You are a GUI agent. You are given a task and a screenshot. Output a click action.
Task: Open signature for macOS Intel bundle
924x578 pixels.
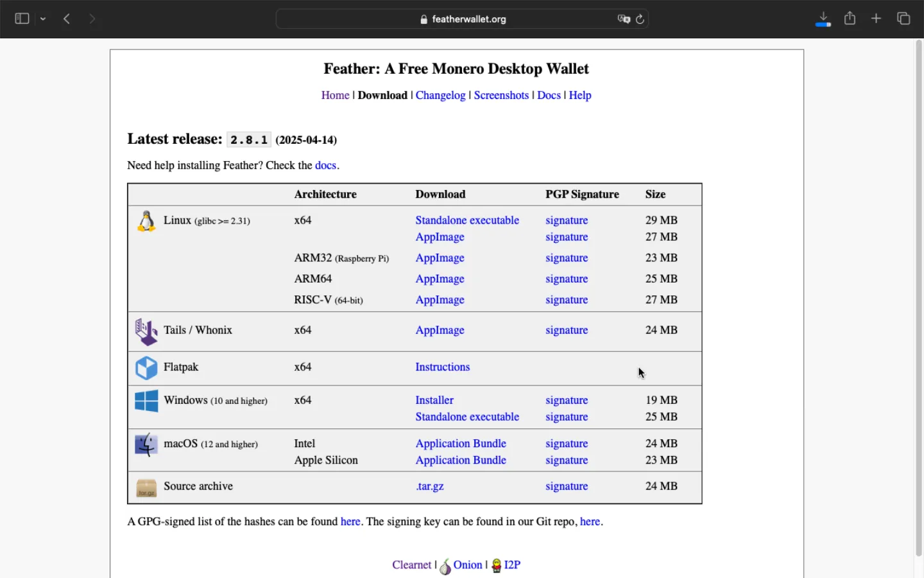pos(567,444)
